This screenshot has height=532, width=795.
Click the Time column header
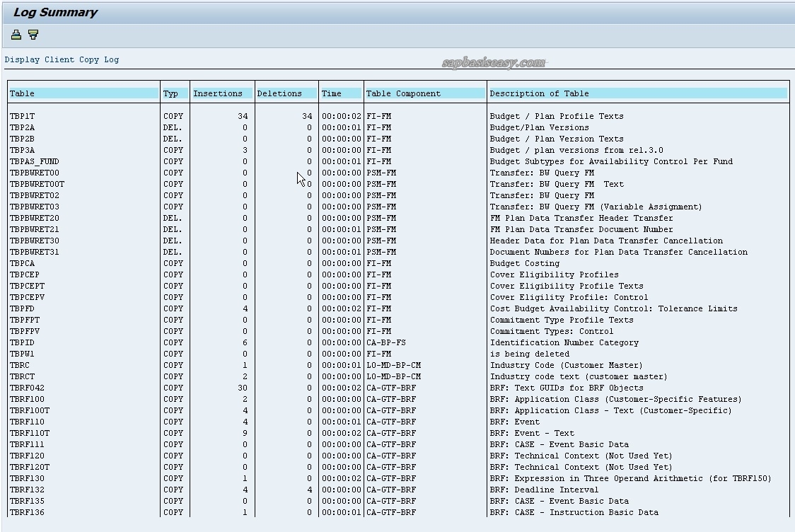click(331, 93)
